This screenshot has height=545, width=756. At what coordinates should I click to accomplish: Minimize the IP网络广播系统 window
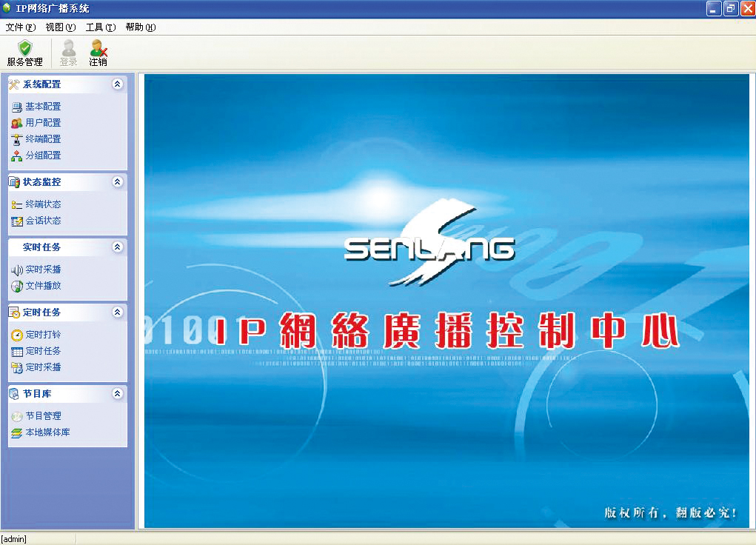tap(714, 8)
